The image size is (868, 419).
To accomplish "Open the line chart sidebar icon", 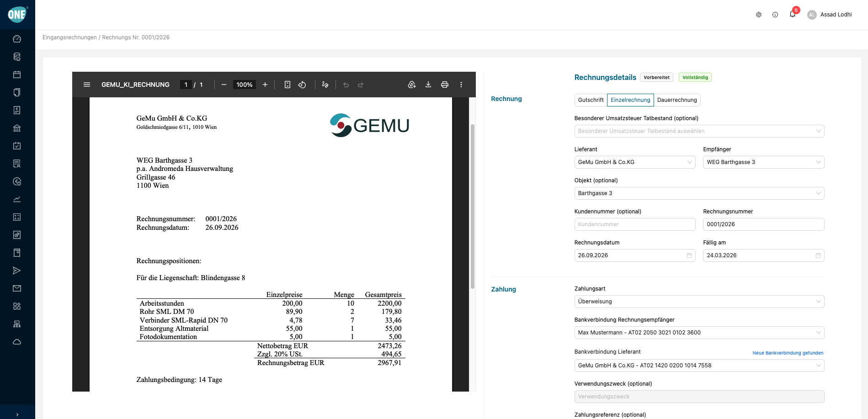I will 17,199.
